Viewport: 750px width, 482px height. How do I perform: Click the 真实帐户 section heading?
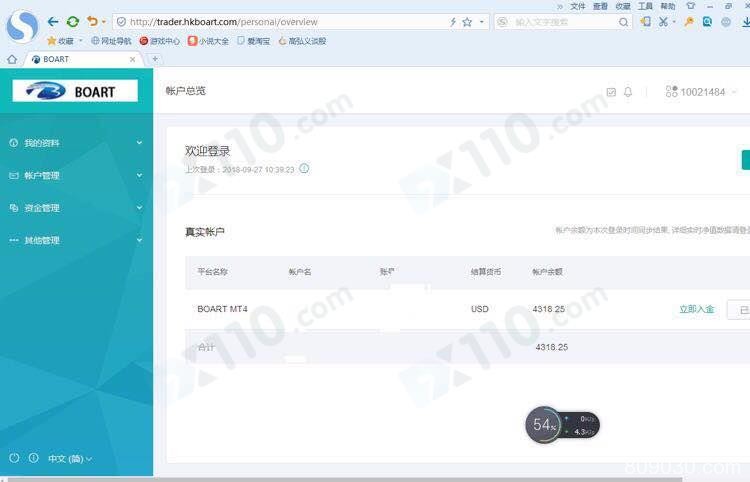205,232
